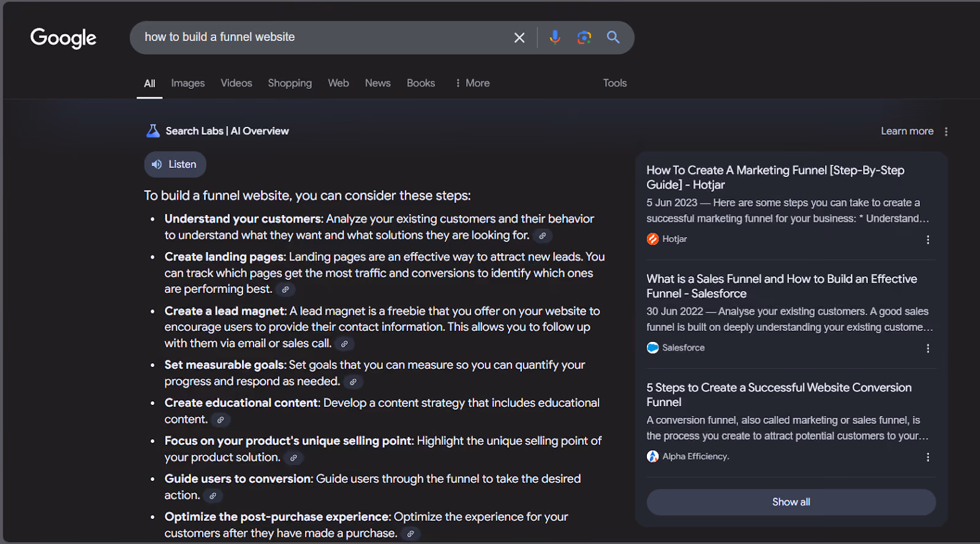Click 'Create landing pages' bullet heading
The height and width of the screenshot is (544, 980).
225,257
